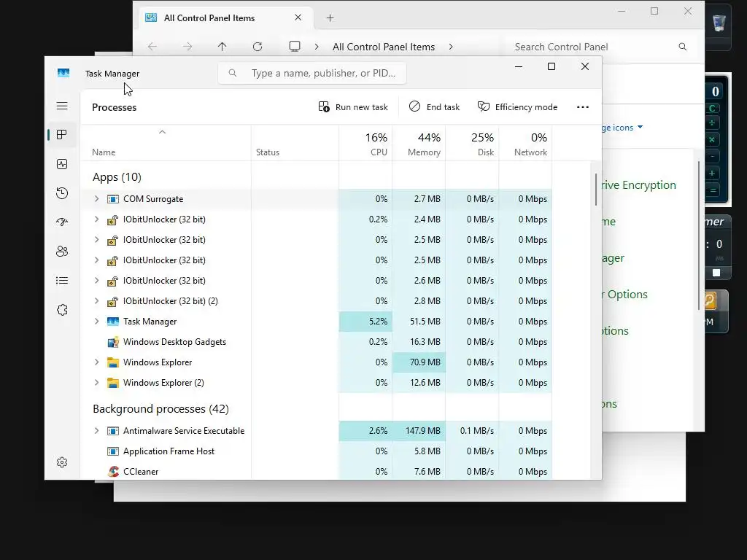Expand Windows Explorer (2) process group
The height and width of the screenshot is (560, 747).
[x=97, y=383]
